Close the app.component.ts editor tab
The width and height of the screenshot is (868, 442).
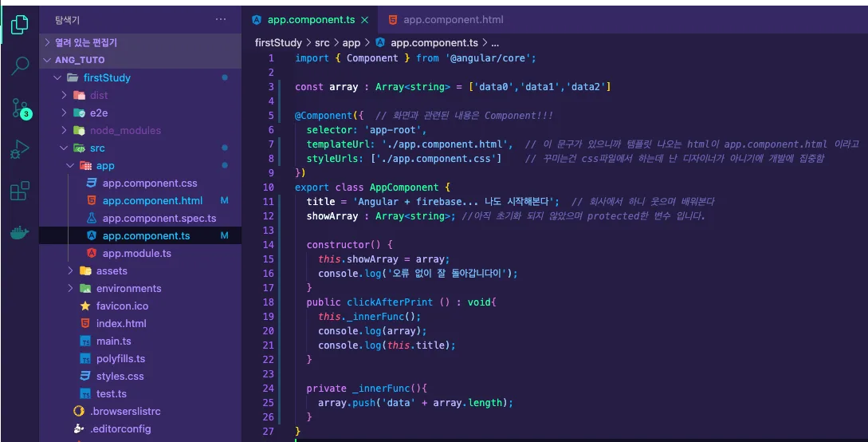pyautogui.click(x=365, y=20)
